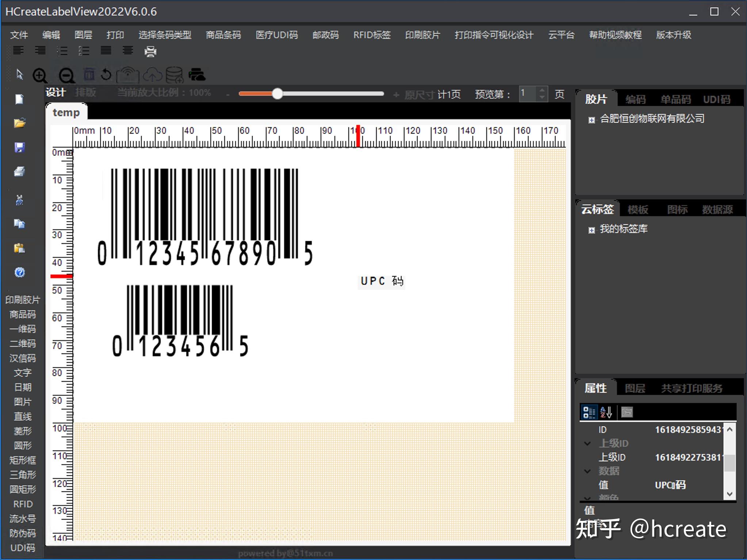Click the zoom ratio slider handle
The image size is (747, 560).
[x=277, y=94]
